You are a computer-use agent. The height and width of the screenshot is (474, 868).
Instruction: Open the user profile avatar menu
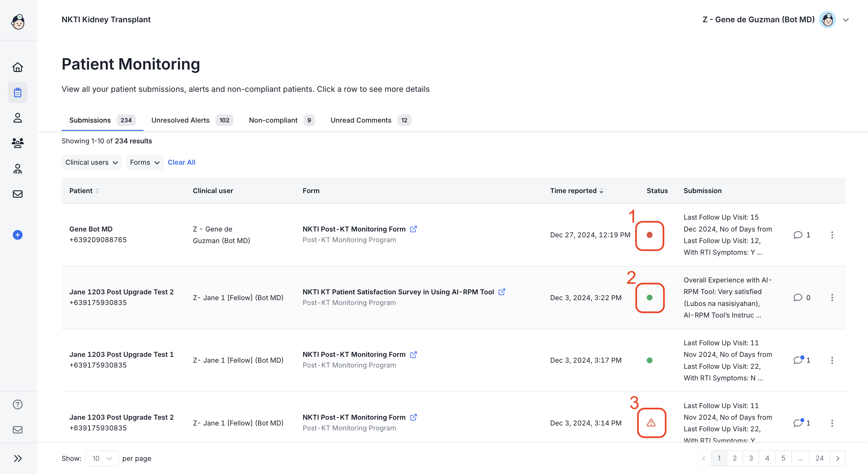[x=827, y=20]
